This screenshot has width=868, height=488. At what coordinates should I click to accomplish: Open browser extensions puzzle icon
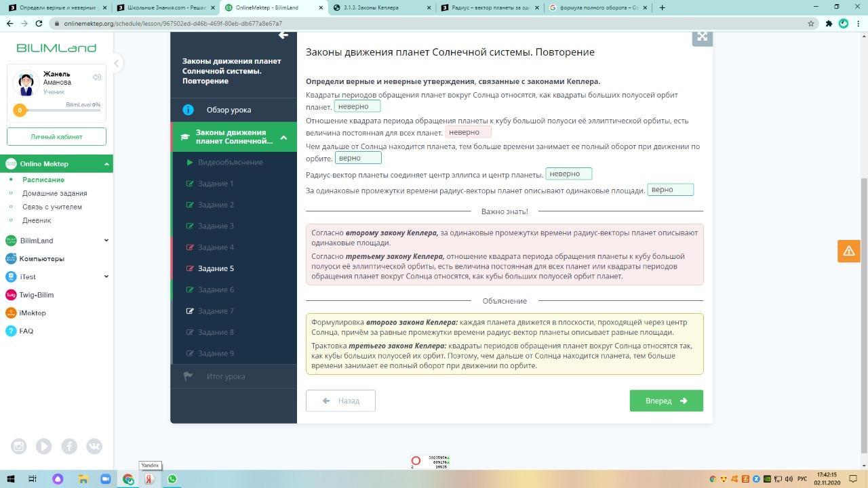click(x=829, y=23)
